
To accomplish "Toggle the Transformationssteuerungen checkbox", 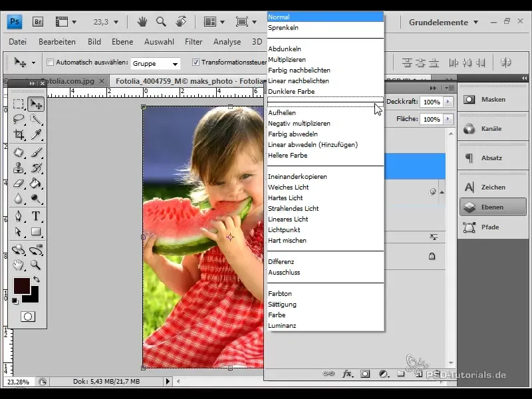I will coord(196,63).
